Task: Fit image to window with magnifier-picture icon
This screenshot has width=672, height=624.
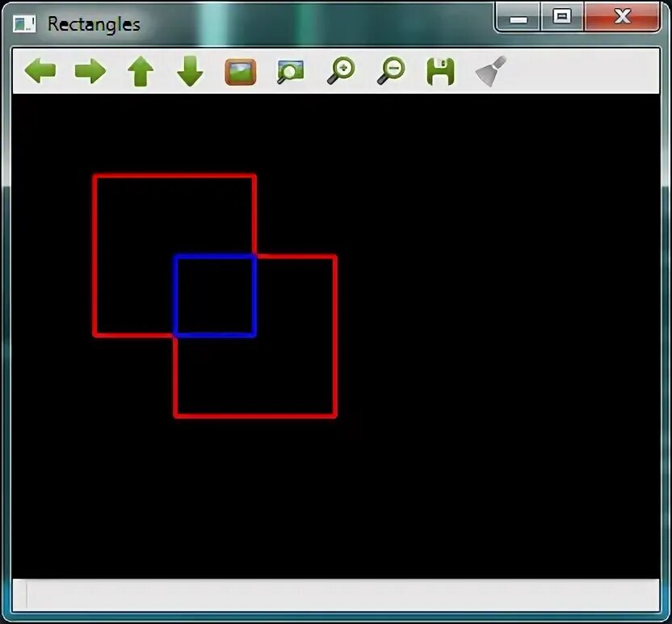Action: [x=290, y=72]
